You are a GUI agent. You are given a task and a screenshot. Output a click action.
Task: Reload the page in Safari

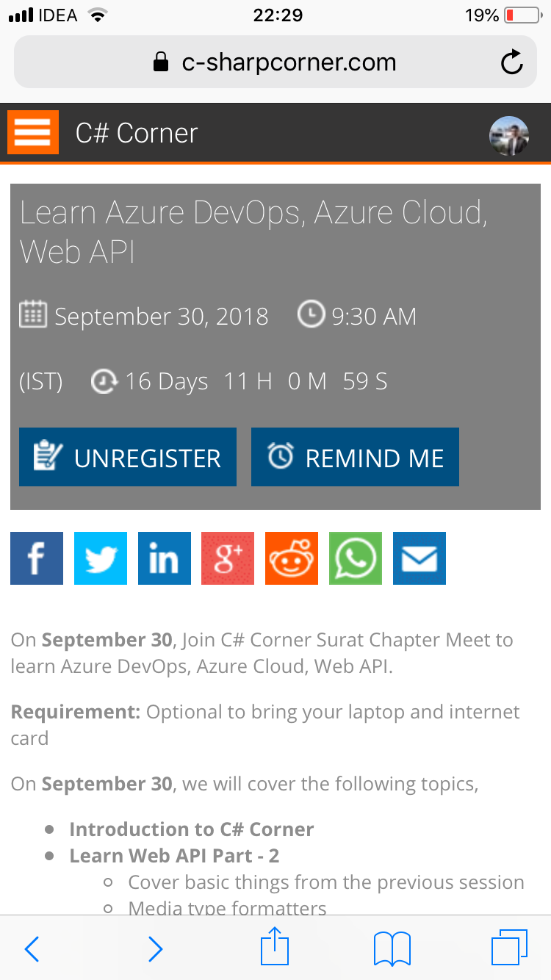pyautogui.click(x=512, y=62)
